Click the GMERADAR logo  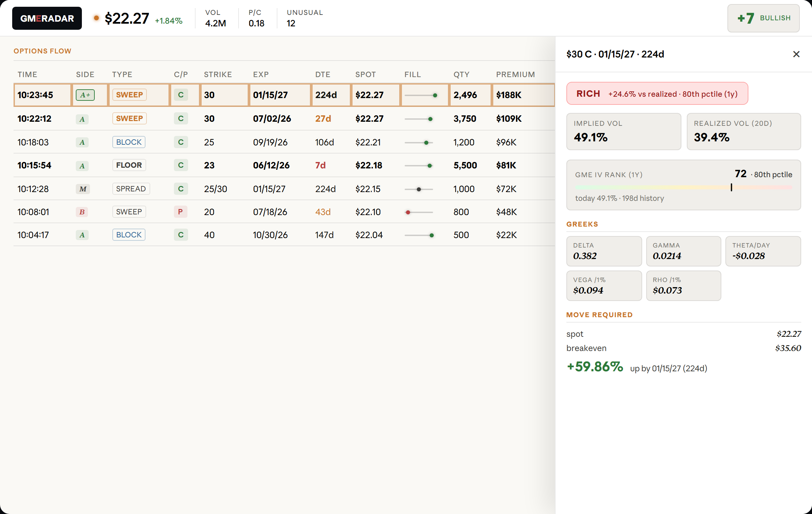pyautogui.click(x=47, y=18)
